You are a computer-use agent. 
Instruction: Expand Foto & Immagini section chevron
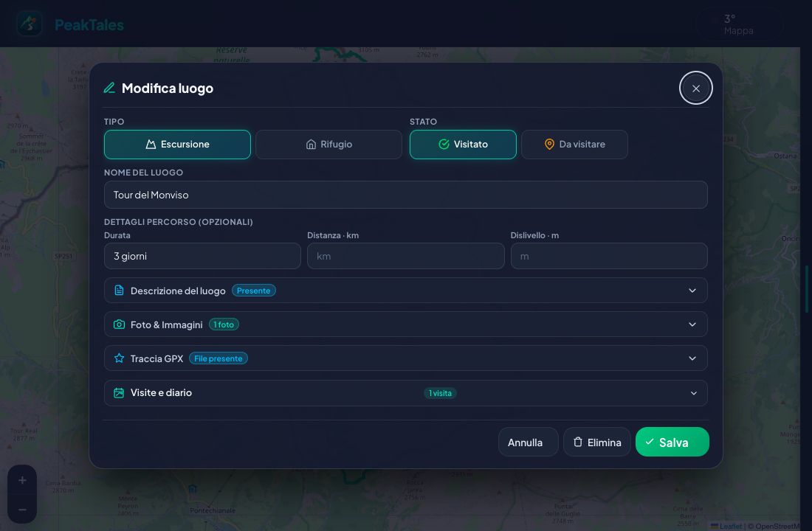point(692,324)
